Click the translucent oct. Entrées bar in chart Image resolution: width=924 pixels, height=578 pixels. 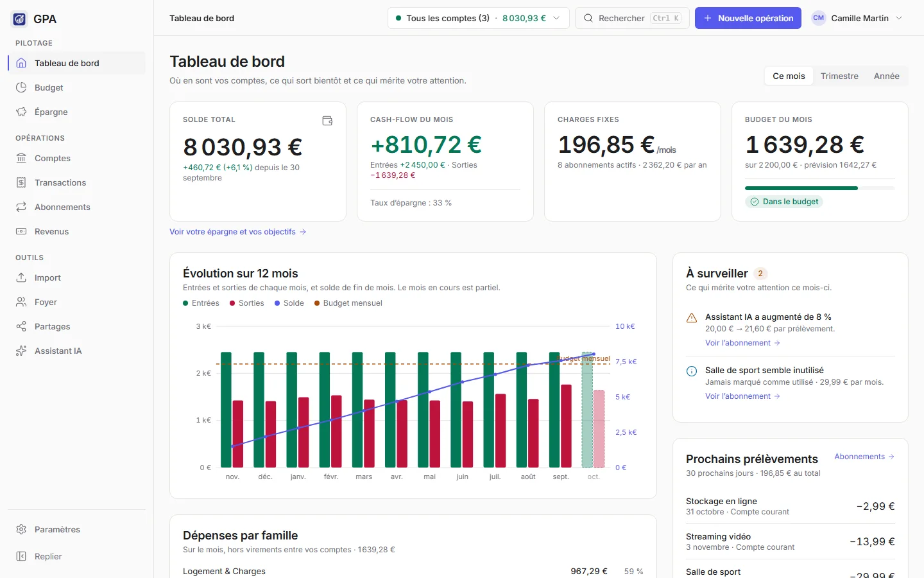(x=587, y=410)
